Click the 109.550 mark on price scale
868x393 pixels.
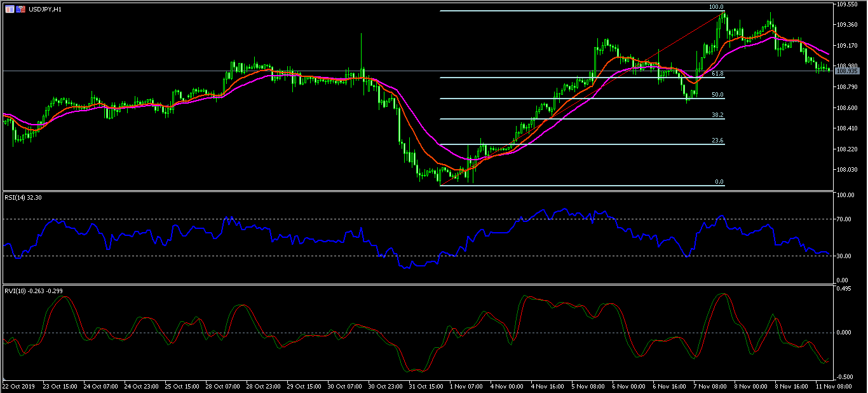coord(848,4)
